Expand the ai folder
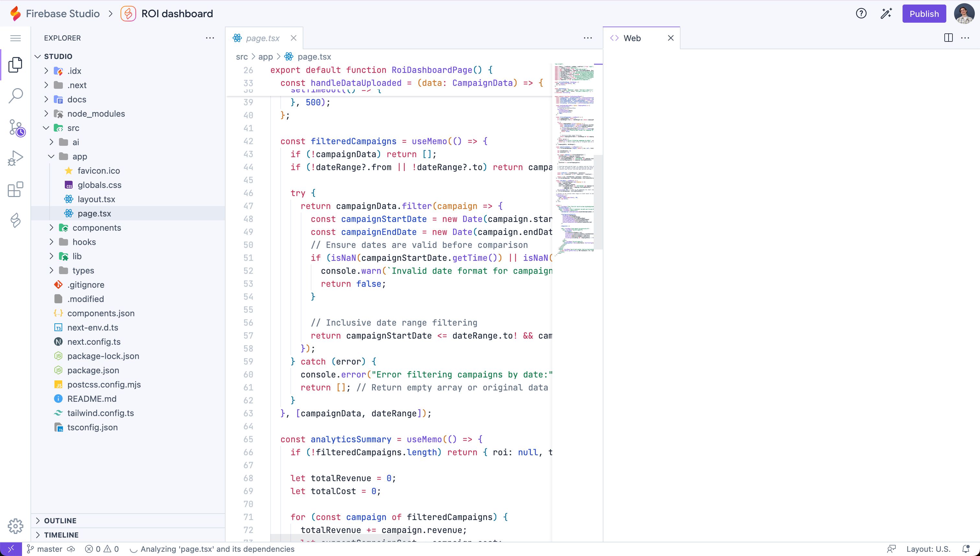The width and height of the screenshot is (980, 556). (52, 142)
